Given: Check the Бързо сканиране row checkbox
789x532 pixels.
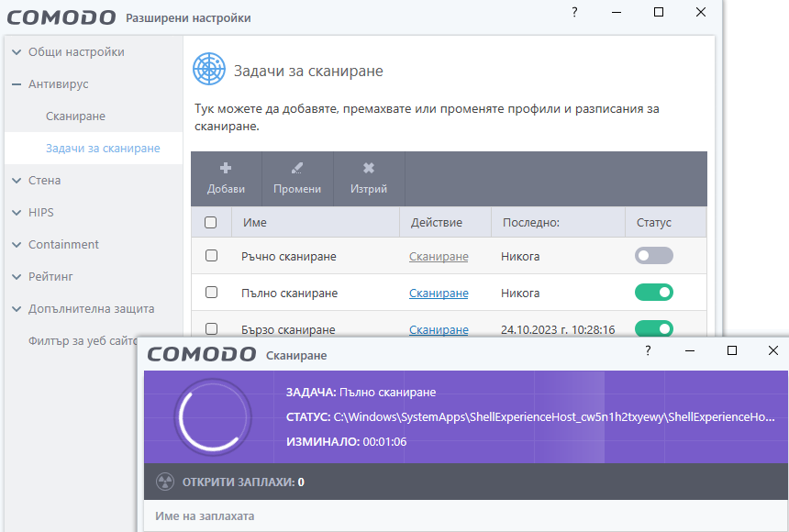Looking at the screenshot, I should 211,329.
